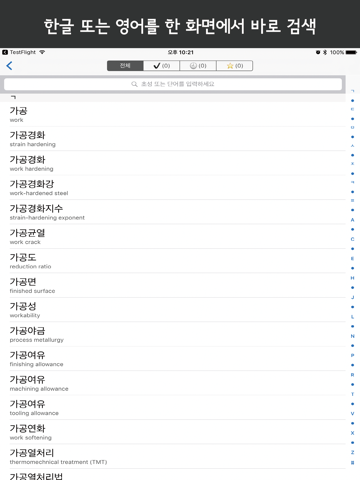Open 가공야금 'process metallurgy' entry

[173, 334]
